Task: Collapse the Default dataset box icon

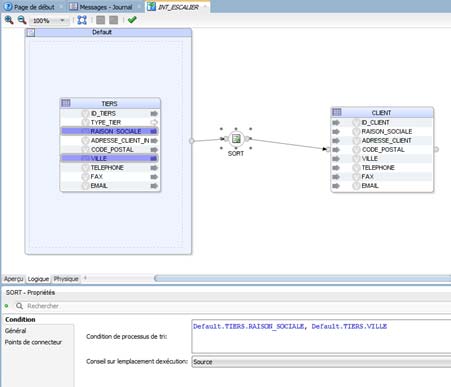Action: (x=31, y=32)
